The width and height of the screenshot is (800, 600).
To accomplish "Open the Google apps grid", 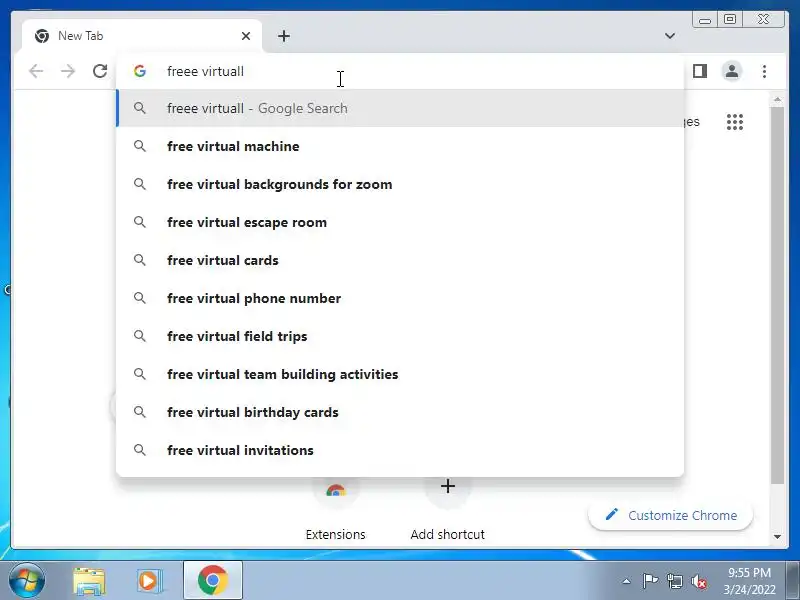I will [x=734, y=122].
